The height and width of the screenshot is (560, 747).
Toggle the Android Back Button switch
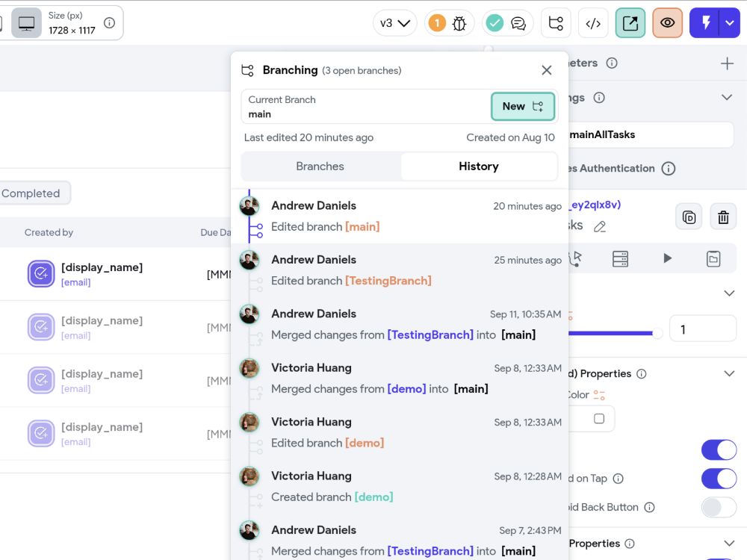coord(719,508)
